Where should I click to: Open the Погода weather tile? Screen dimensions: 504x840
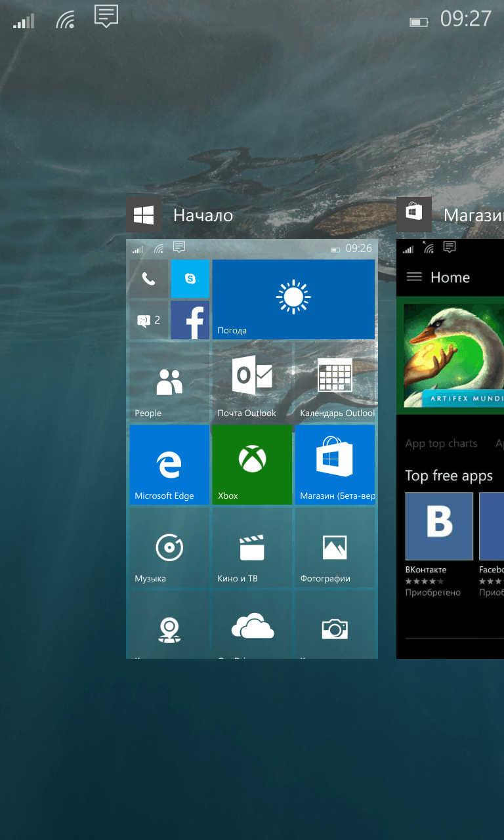(x=293, y=299)
